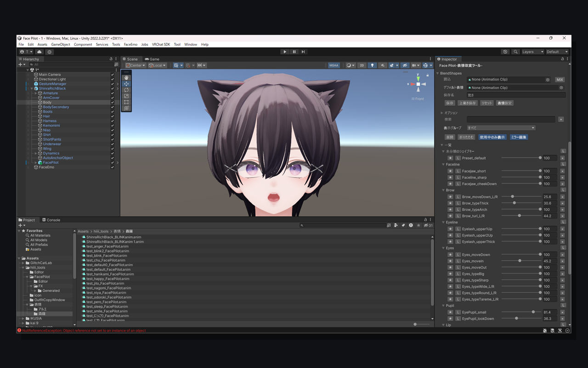Toggle ミラー編集 mode
Viewport: 588px width, 368px height.
(519, 137)
